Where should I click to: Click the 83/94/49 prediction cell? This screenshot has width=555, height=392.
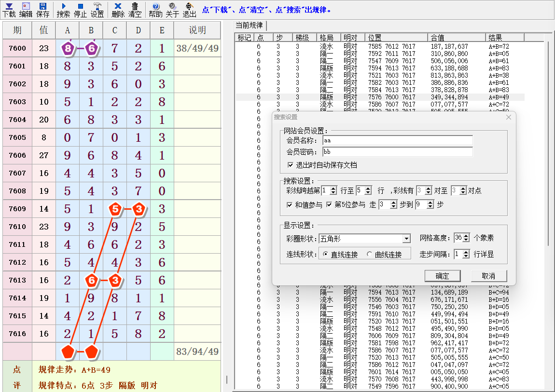tap(197, 351)
